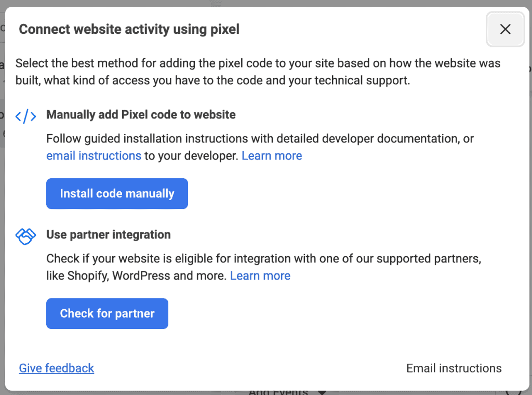
Task: Select the Manually add Pixel code heading
Action: (141, 114)
